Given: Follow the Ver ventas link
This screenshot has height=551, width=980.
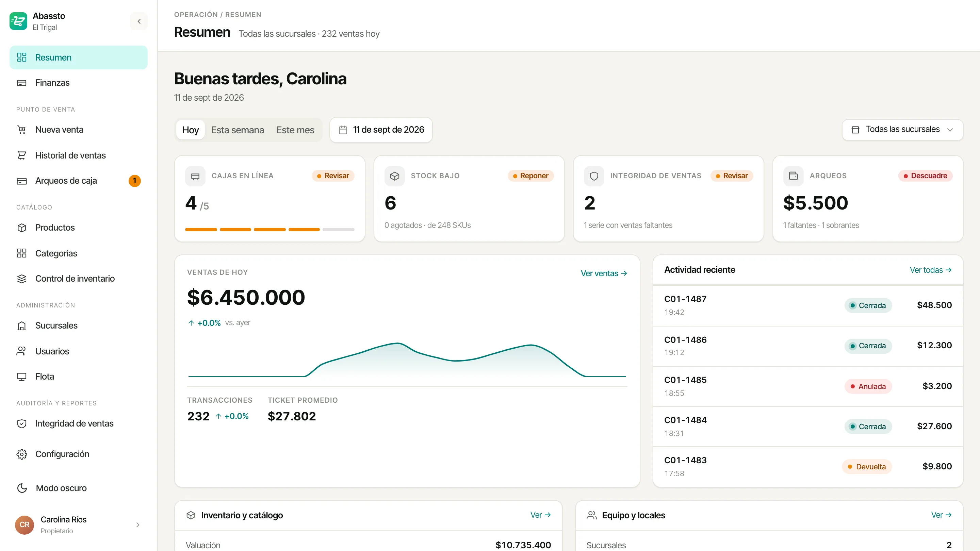Looking at the screenshot, I should 604,273.
